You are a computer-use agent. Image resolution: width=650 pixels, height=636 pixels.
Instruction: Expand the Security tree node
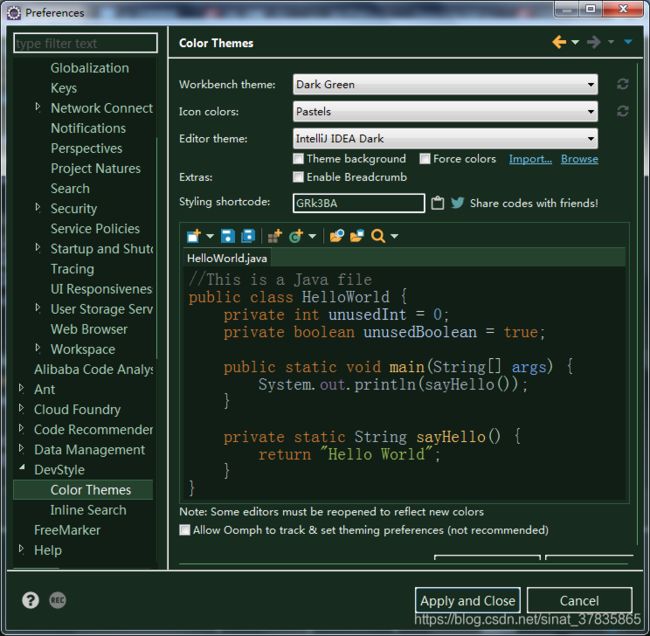38,207
